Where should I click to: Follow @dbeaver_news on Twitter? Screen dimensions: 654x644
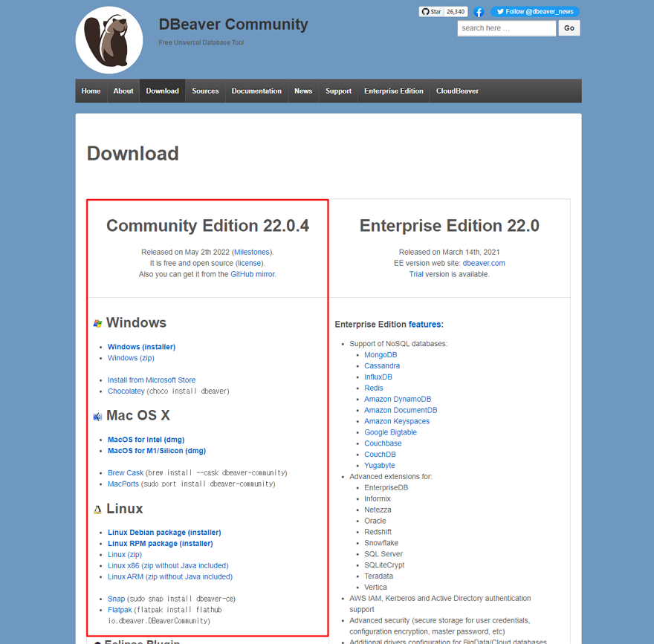click(x=534, y=12)
